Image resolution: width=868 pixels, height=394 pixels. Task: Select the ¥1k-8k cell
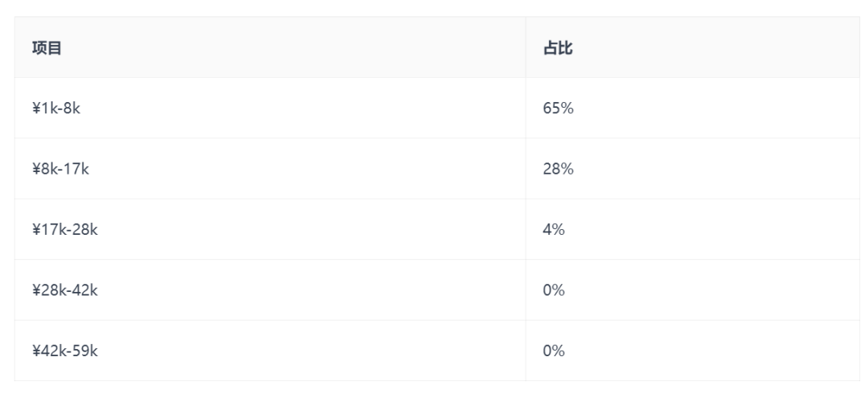pyautogui.click(x=56, y=109)
